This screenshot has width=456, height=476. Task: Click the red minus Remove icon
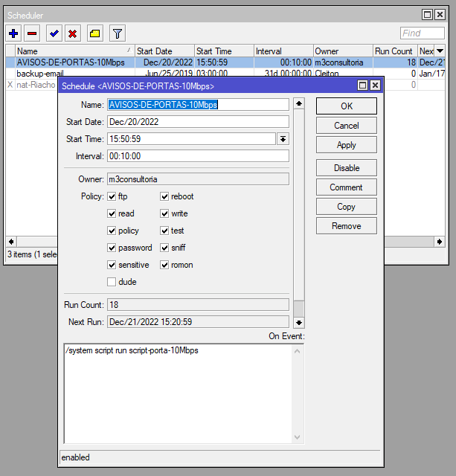coord(32,33)
